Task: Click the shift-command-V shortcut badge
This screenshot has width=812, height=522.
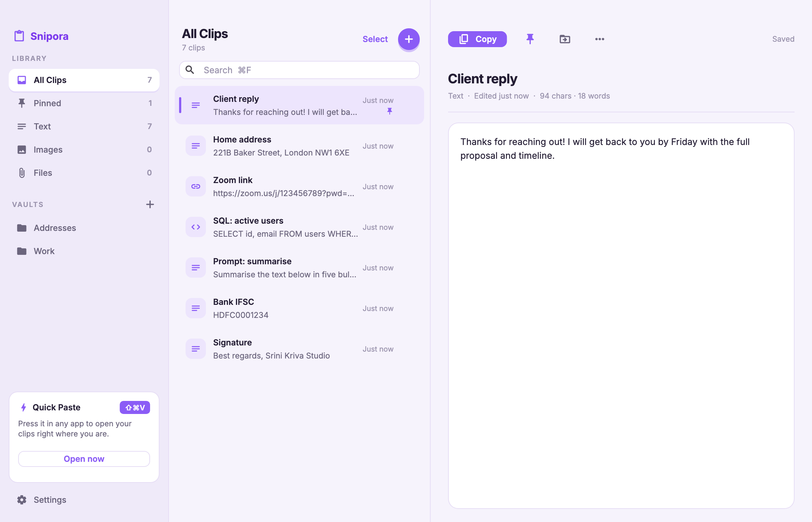Action: (135, 407)
